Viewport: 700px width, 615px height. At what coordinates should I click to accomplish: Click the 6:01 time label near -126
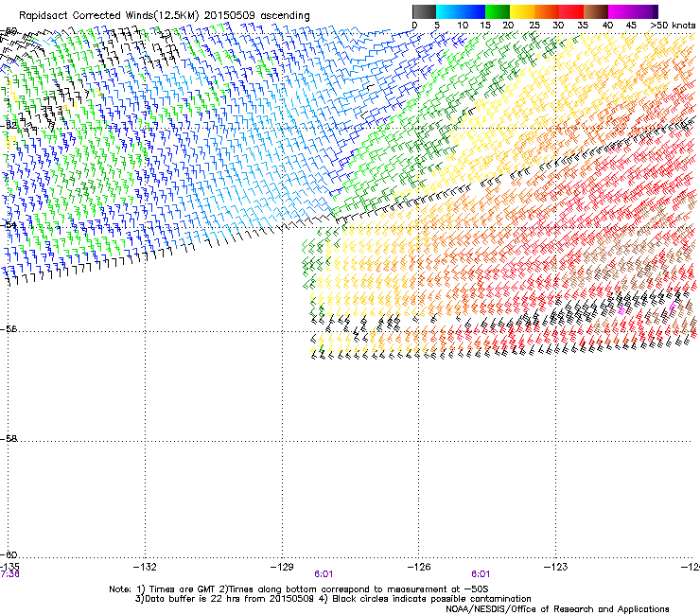pos(481,574)
